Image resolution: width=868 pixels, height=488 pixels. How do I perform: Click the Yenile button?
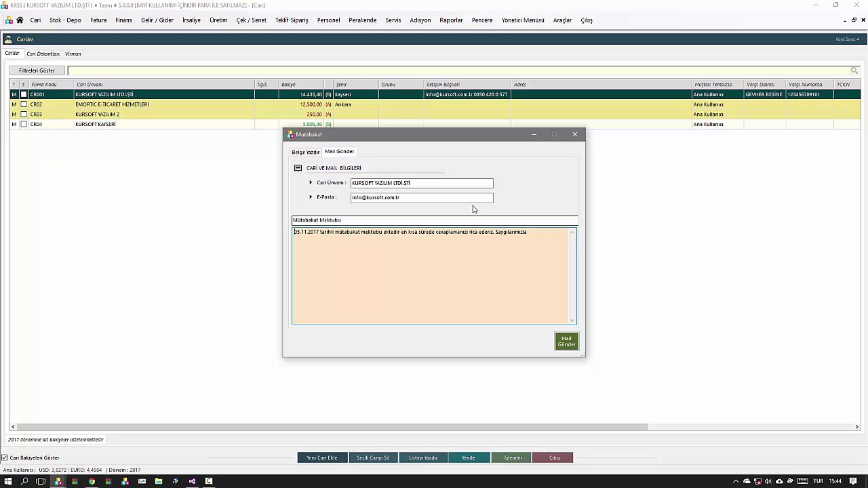coord(469,457)
